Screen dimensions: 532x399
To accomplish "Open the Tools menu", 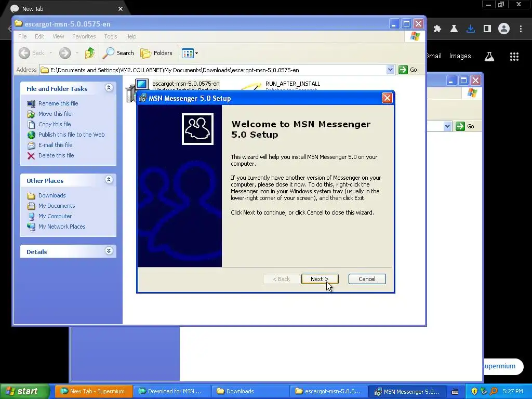I will [110, 36].
